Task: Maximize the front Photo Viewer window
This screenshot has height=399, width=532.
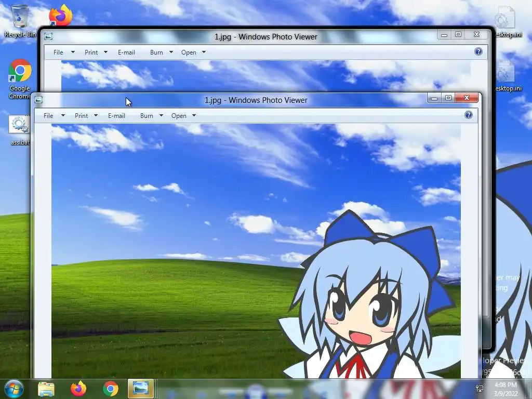Action: click(448, 98)
